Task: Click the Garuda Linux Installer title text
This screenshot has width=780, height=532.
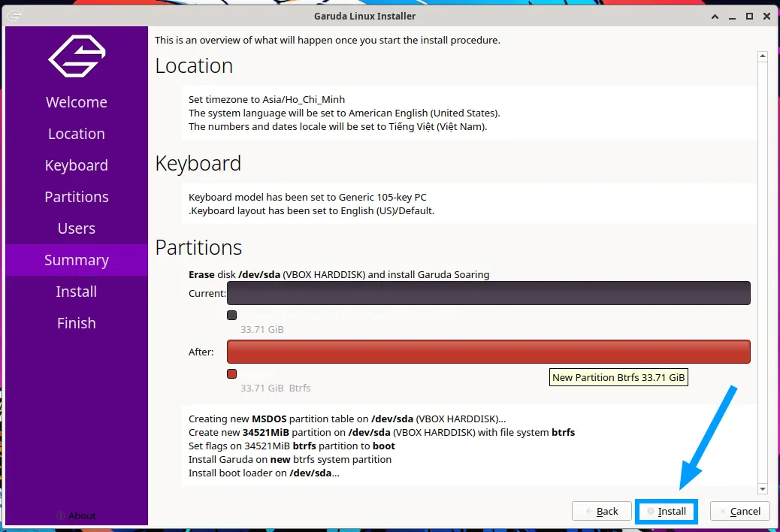Action: 364,16
